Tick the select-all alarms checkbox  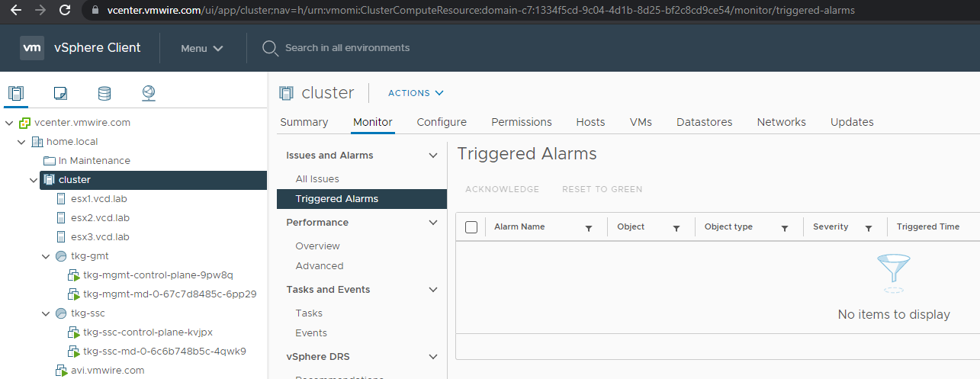tap(471, 227)
